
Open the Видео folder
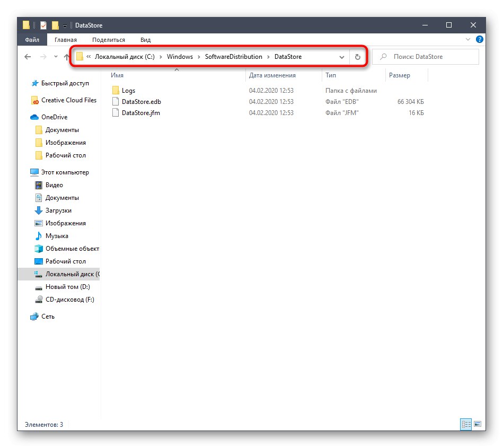54,185
